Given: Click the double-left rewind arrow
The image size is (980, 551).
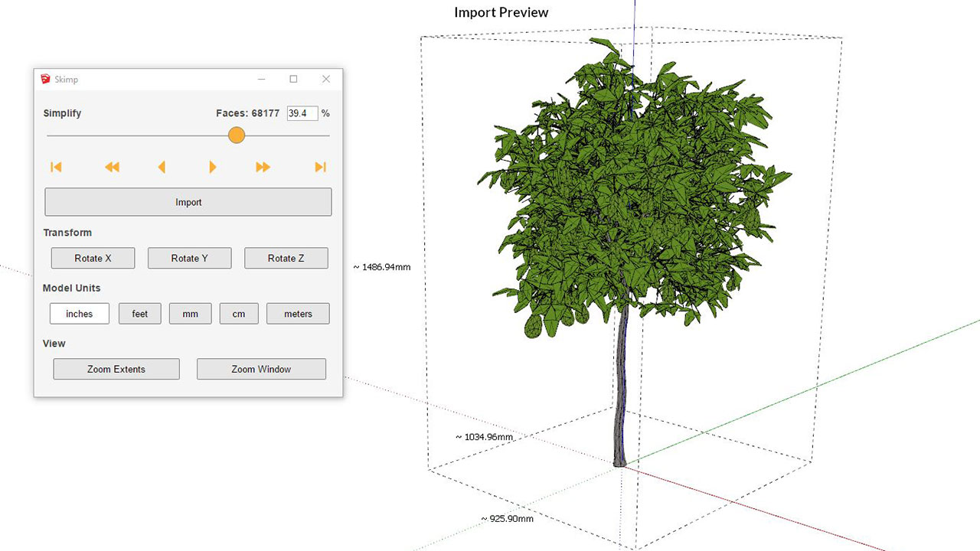Looking at the screenshot, I should [112, 167].
